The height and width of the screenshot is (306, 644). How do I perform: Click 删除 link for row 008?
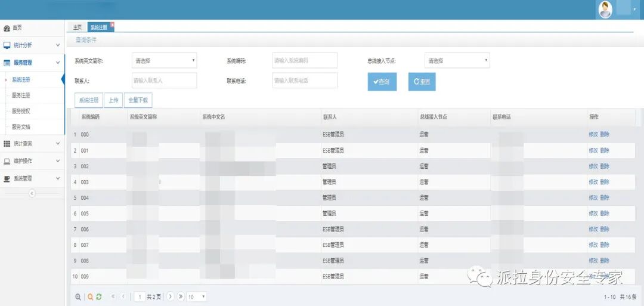coord(605,261)
